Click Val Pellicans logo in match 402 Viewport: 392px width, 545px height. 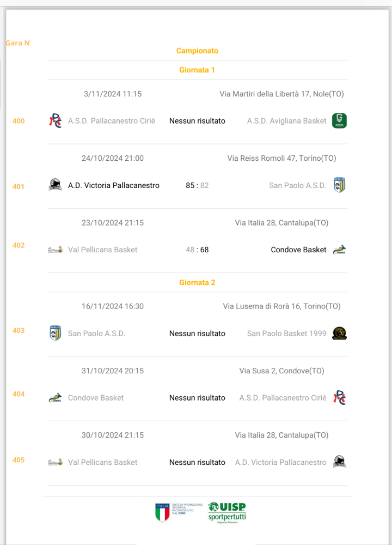coord(55,250)
